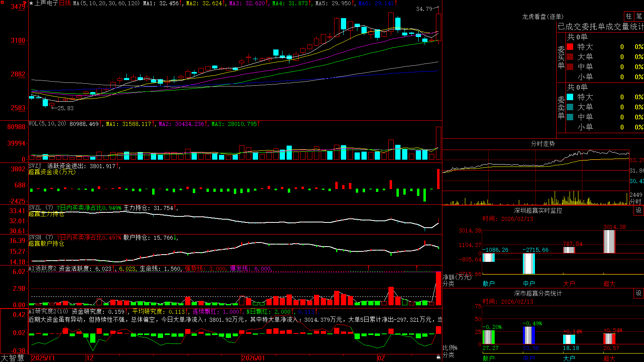The image size is (644, 362).
Task: Click the 大智慧 logo label
Action: click(x=12, y=358)
